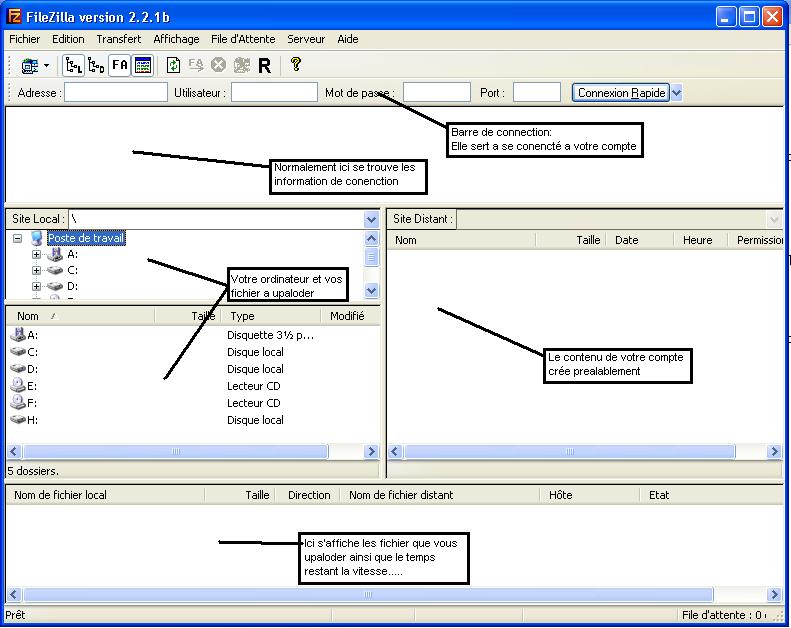Sort remote files by Nom column
This screenshot has width=791, height=628.
(462, 241)
